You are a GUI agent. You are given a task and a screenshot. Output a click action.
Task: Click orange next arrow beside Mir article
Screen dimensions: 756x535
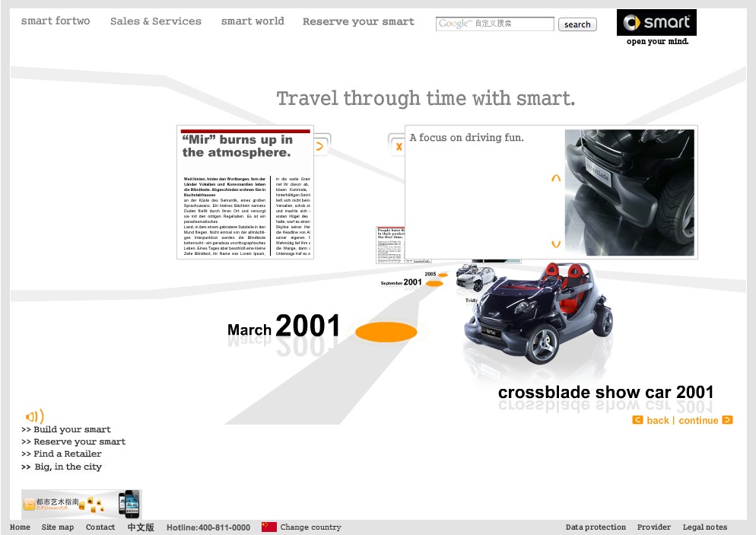coord(321,145)
